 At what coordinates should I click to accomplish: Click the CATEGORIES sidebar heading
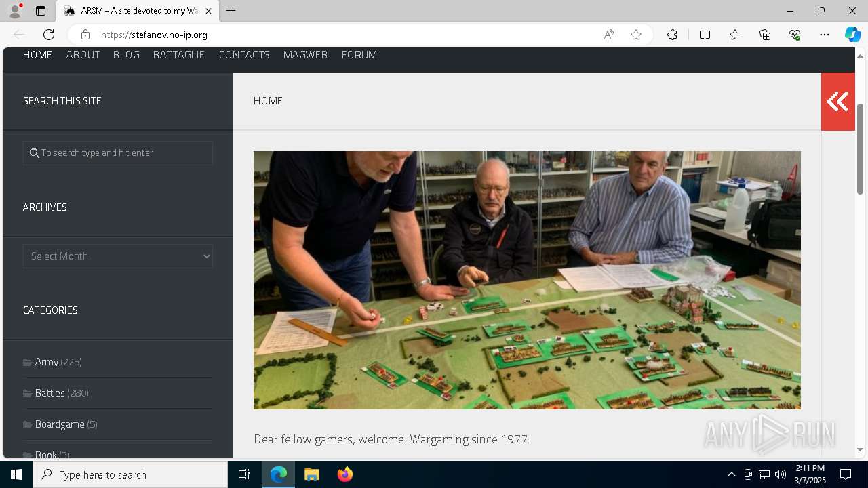tap(50, 310)
